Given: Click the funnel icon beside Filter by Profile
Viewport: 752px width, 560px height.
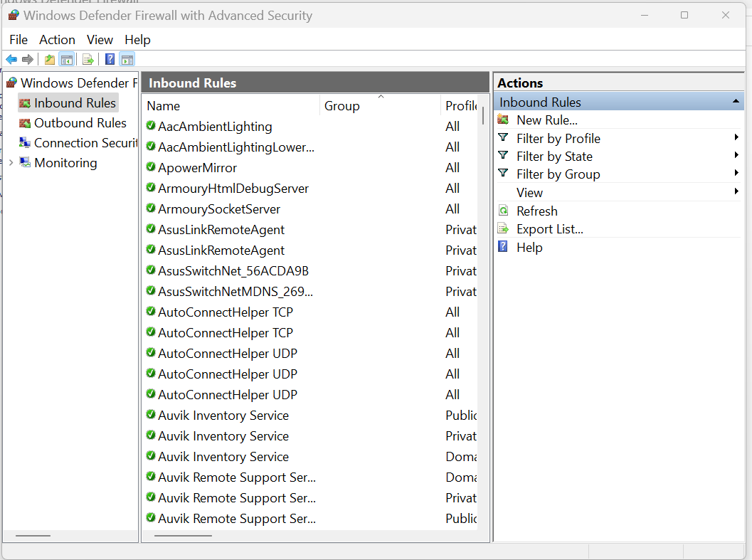Looking at the screenshot, I should click(x=503, y=138).
